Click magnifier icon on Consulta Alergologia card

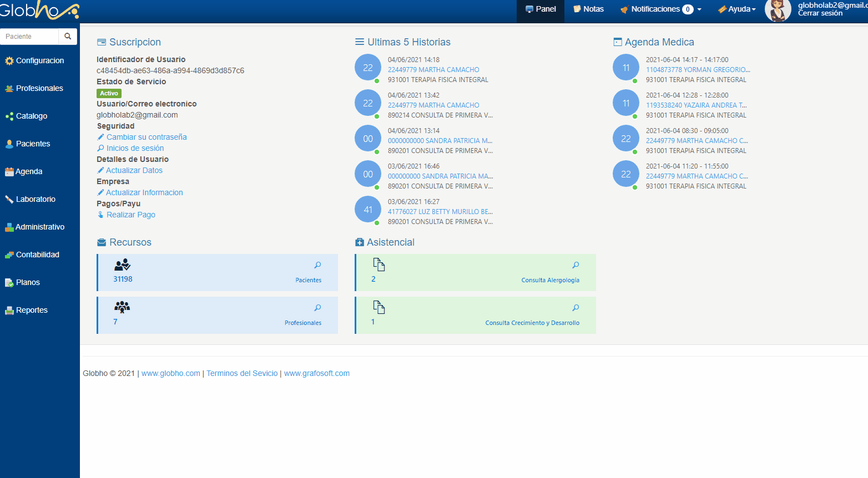tap(576, 265)
